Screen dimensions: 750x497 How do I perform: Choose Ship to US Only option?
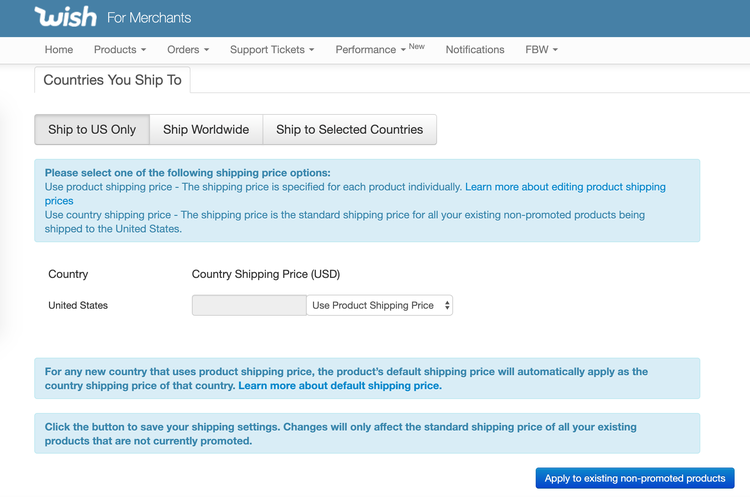(92, 130)
